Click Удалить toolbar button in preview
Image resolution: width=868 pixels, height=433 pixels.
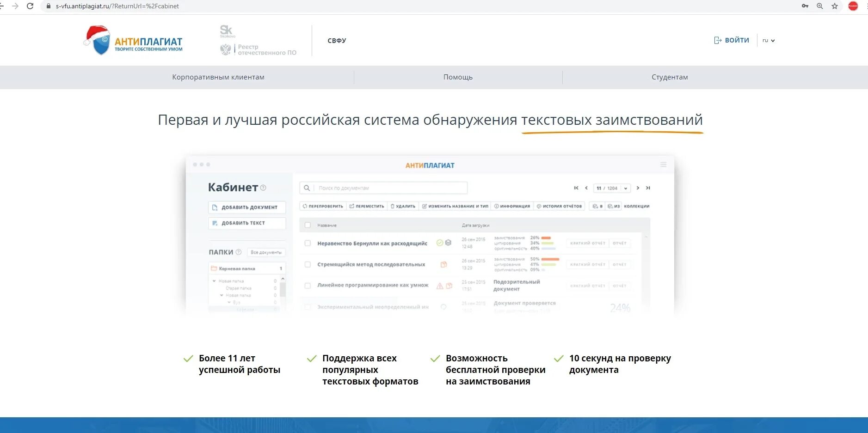403,206
